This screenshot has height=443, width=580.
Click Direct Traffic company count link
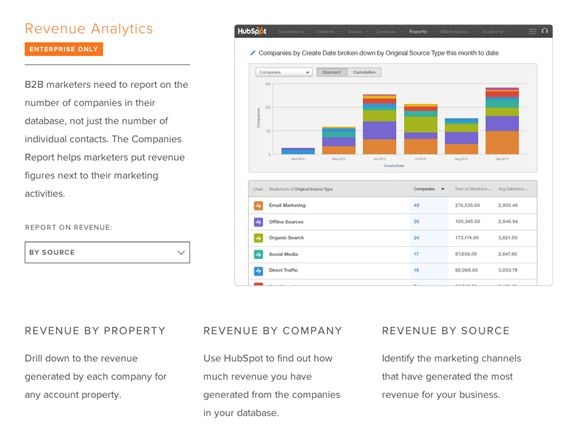[416, 270]
